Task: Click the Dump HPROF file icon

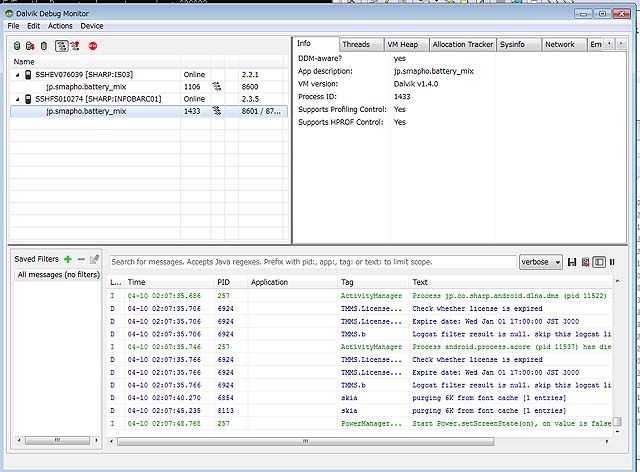Action: (30, 46)
